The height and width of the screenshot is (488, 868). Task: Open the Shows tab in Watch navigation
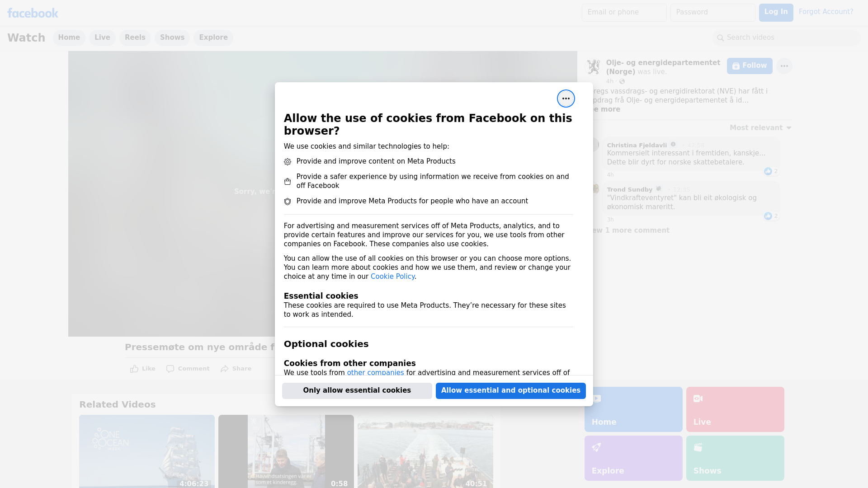172,38
